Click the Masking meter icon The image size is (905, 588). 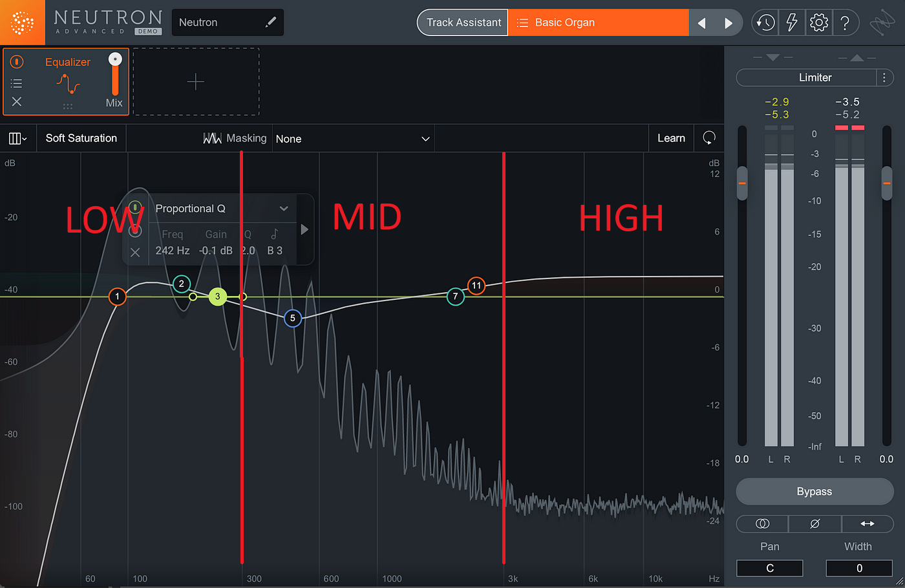click(x=212, y=138)
